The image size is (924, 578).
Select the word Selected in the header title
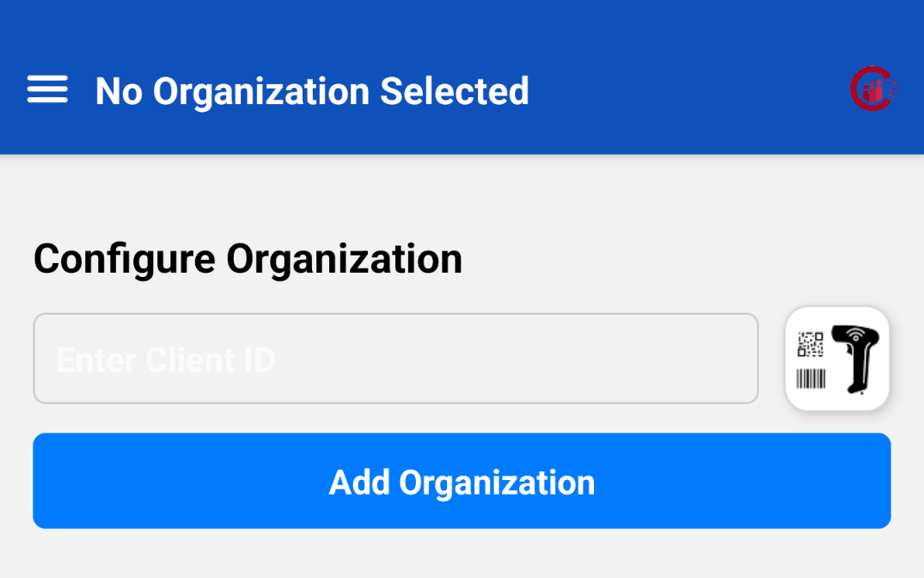(455, 91)
